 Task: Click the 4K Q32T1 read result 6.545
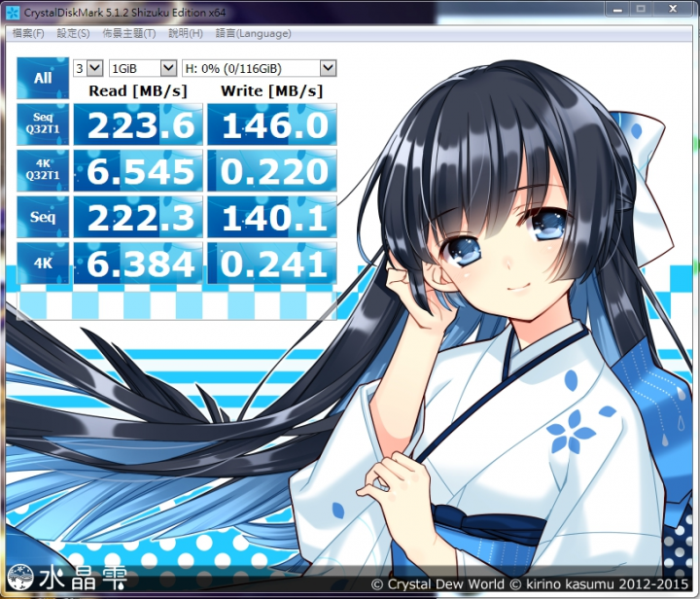pos(138,171)
